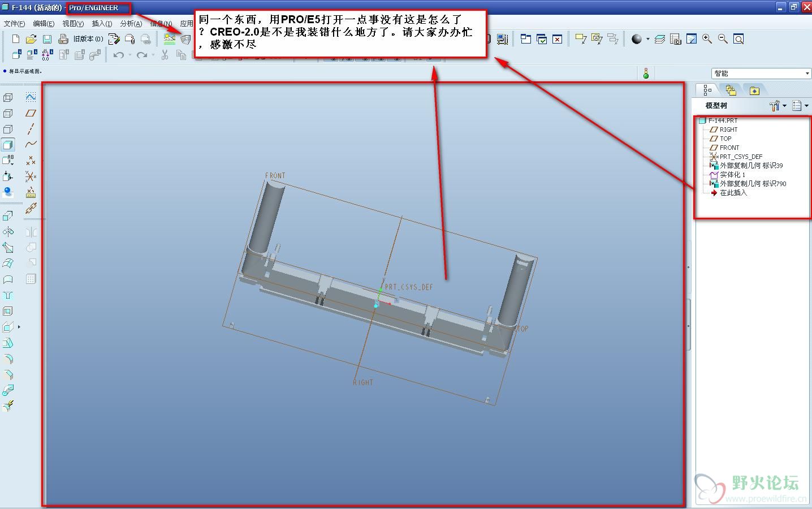Undo the last action with the Undo arrow

click(x=118, y=55)
